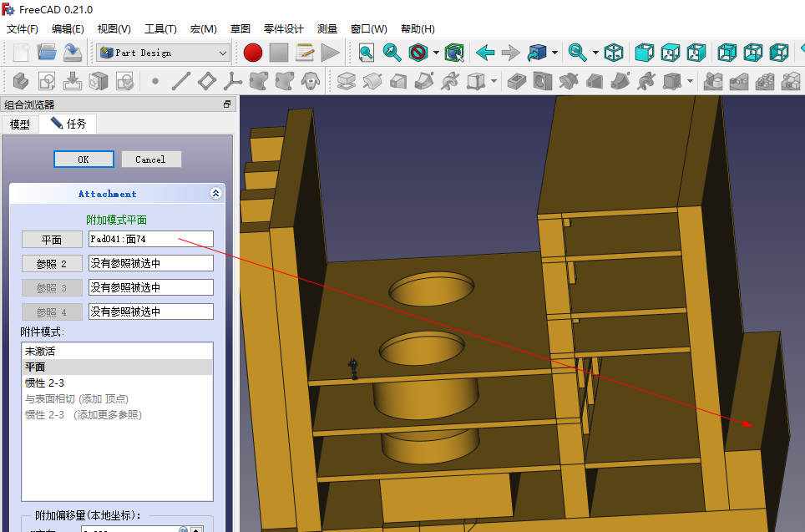Click the navigate back arrow icon
Viewport: 805px width, 532px height.
pos(485,53)
